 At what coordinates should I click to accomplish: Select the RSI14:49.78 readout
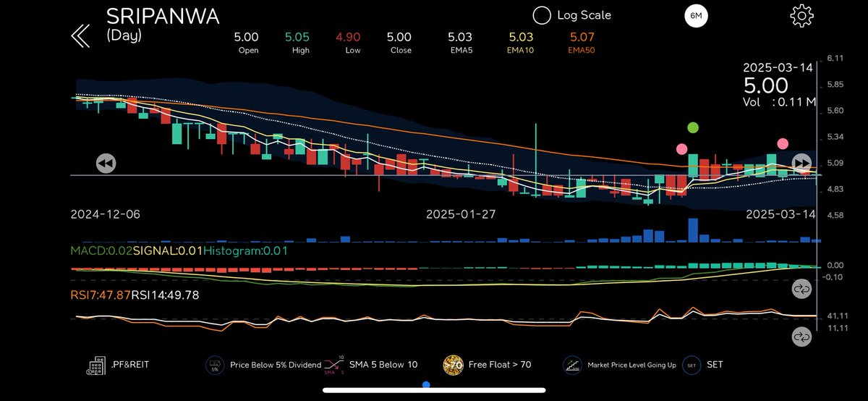[x=165, y=295]
